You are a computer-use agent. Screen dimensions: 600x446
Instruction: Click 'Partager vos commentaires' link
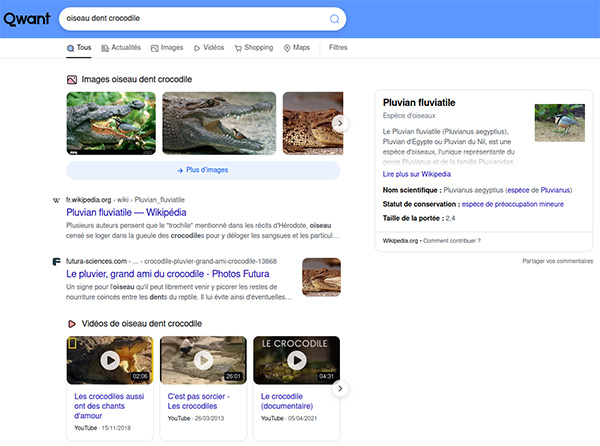tap(558, 261)
